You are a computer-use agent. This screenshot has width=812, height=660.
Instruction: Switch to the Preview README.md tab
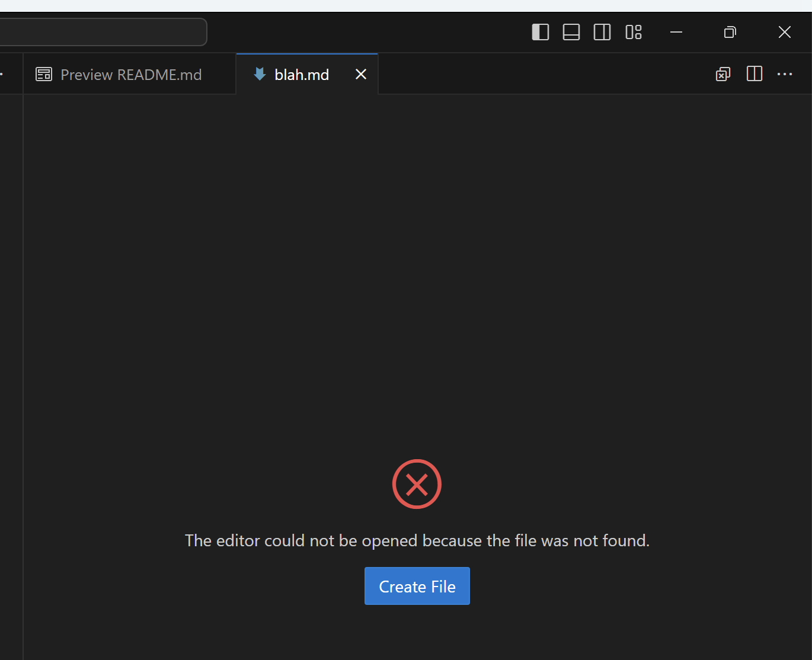[132, 75]
